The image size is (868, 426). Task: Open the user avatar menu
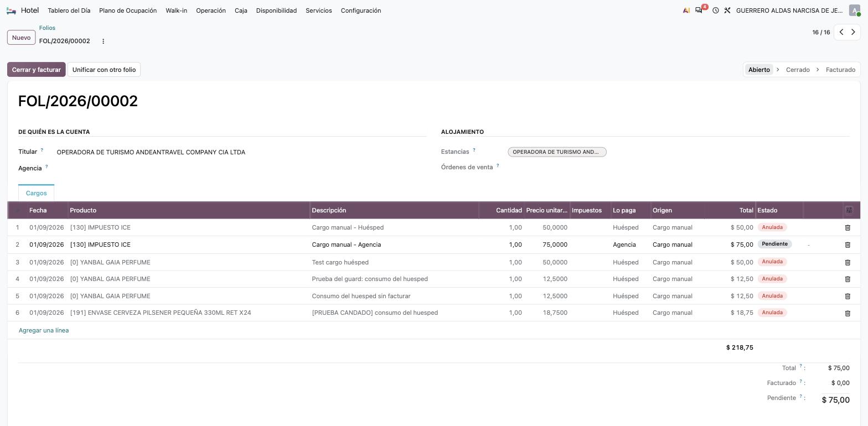click(855, 11)
